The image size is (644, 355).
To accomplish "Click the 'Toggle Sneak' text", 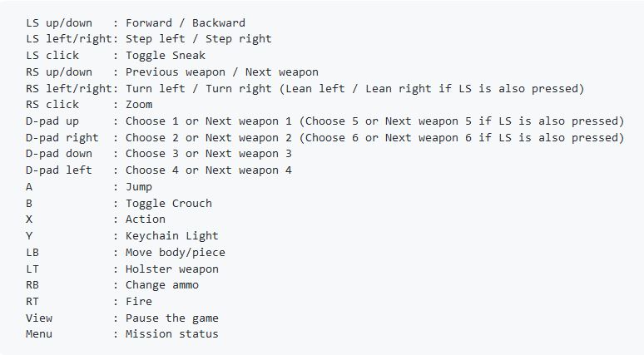I will [166, 55].
